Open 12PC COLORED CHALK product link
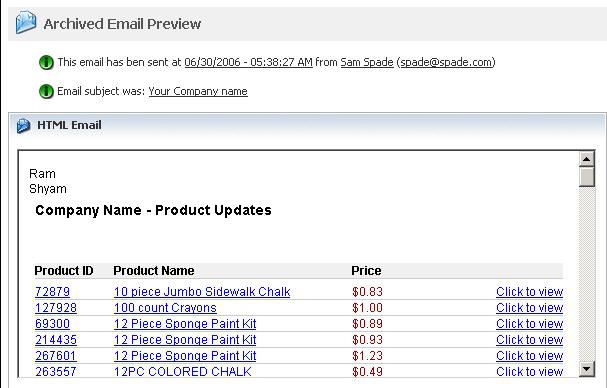 pos(183,372)
